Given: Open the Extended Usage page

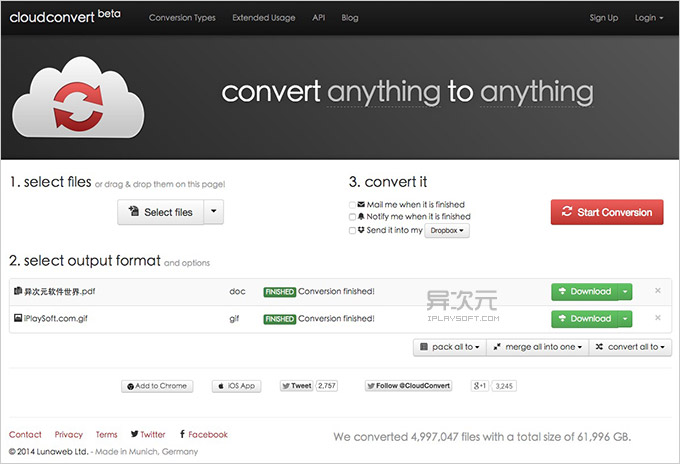Looking at the screenshot, I should [x=264, y=18].
